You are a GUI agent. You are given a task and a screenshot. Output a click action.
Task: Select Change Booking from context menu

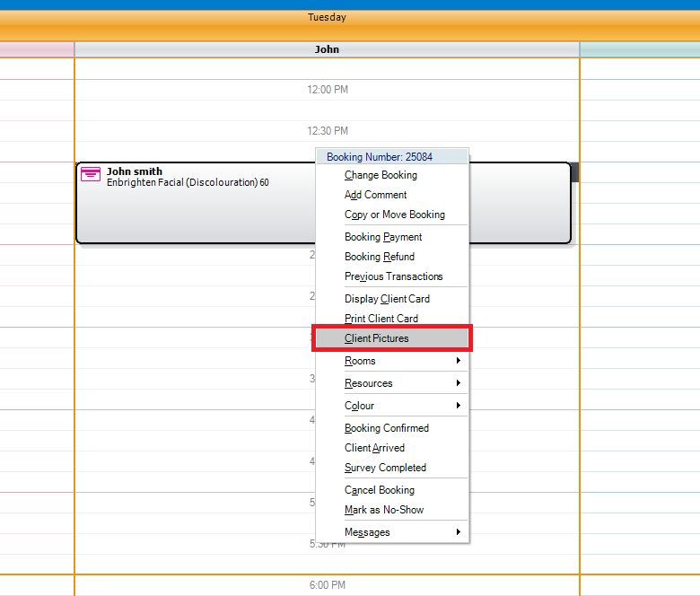point(381,175)
